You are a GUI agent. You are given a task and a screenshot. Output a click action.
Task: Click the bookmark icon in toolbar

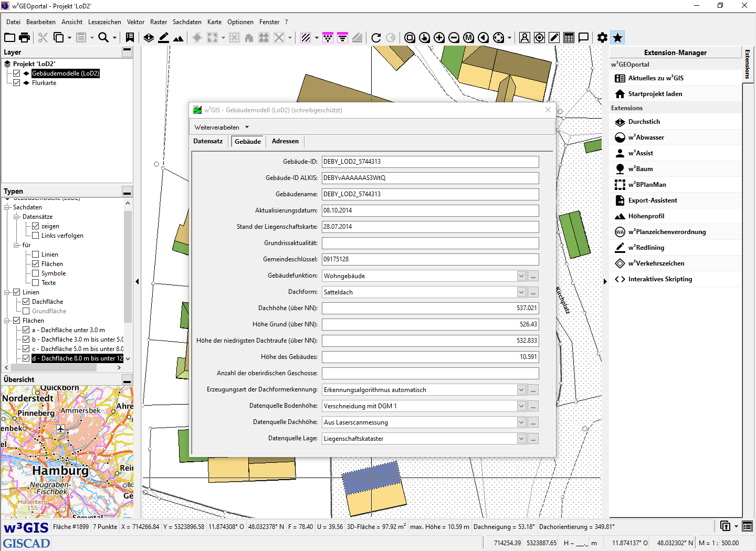click(x=130, y=37)
